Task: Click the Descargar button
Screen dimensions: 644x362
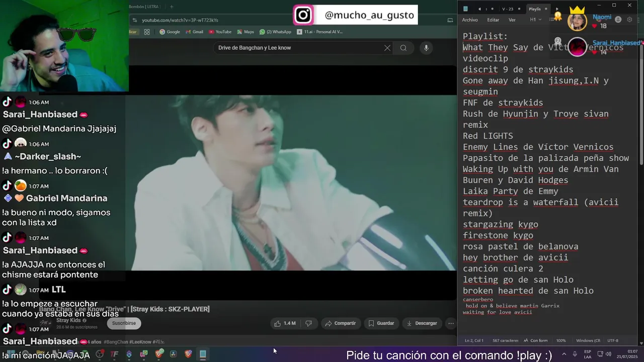Action: pyautogui.click(x=422, y=323)
